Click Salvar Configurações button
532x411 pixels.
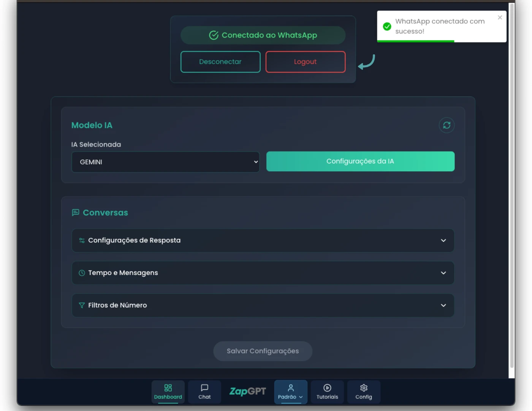tap(263, 351)
